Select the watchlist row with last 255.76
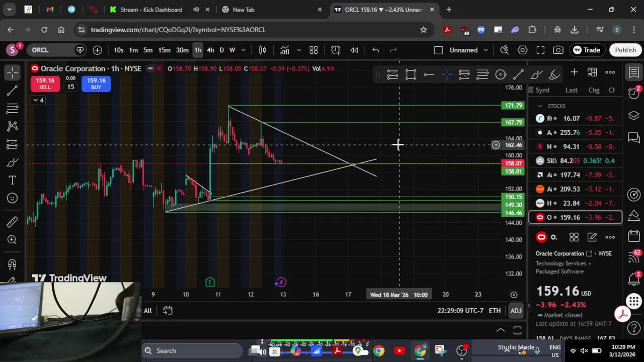The image size is (644, 362). [x=575, y=132]
